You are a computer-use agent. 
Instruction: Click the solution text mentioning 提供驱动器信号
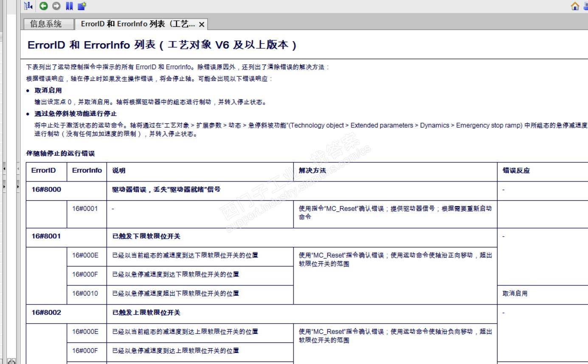pos(395,213)
